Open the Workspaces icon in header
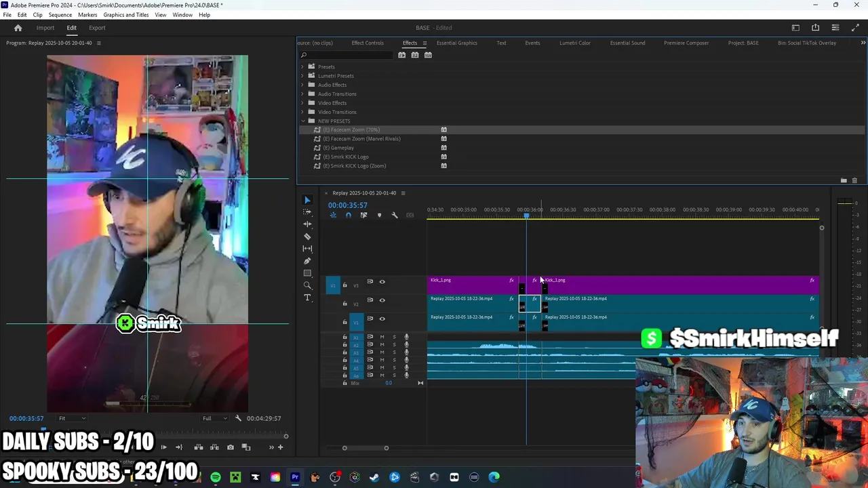 tap(795, 28)
